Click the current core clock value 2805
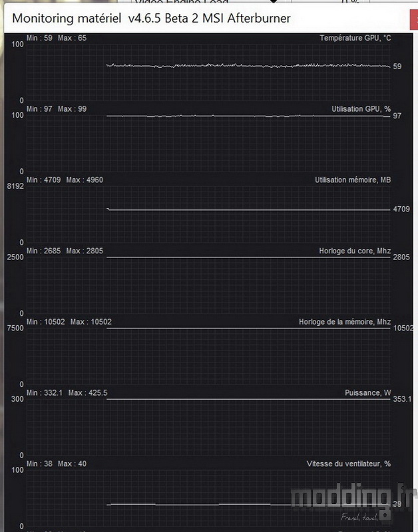The image size is (418, 532). tap(401, 257)
